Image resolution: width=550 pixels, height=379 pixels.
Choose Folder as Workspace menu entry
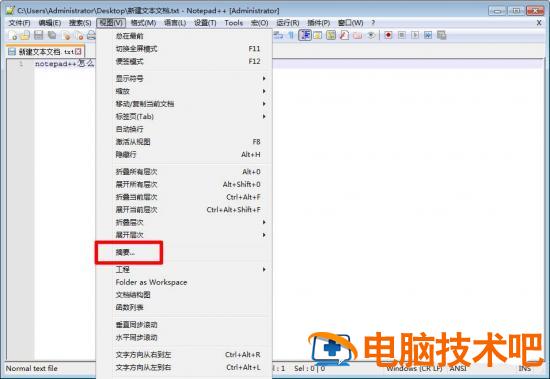pos(185,282)
